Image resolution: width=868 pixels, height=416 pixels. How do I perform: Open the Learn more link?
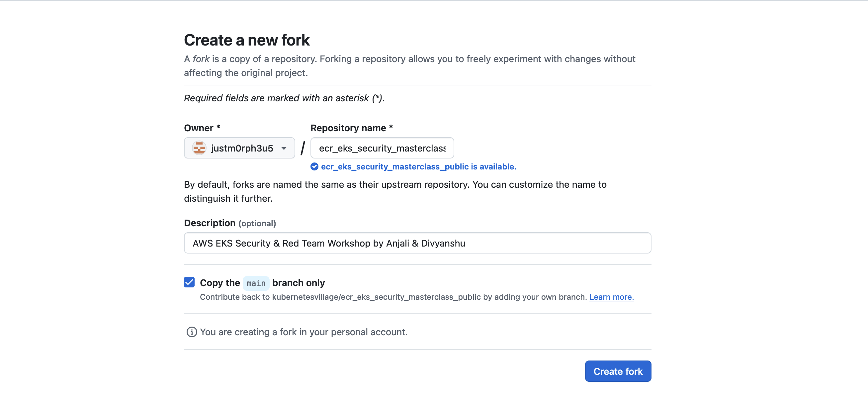[x=611, y=297]
